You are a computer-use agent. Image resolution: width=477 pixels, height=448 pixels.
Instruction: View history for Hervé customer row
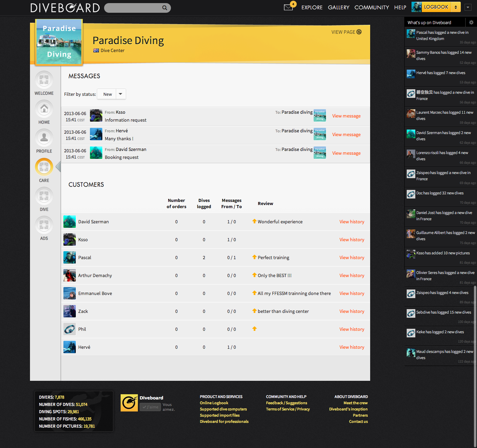tap(352, 347)
